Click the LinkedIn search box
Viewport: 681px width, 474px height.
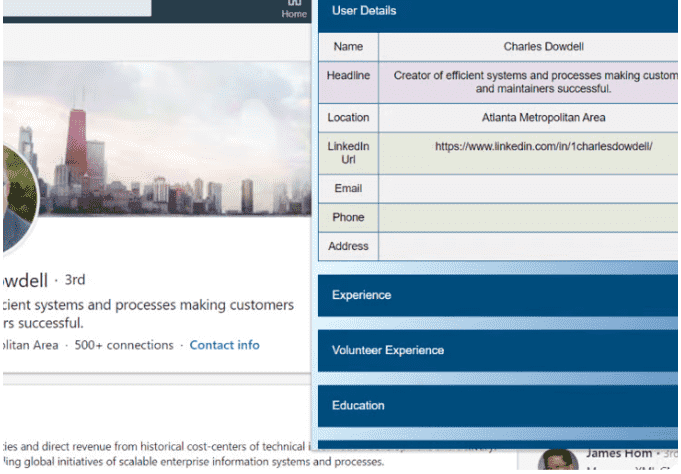click(77, 8)
